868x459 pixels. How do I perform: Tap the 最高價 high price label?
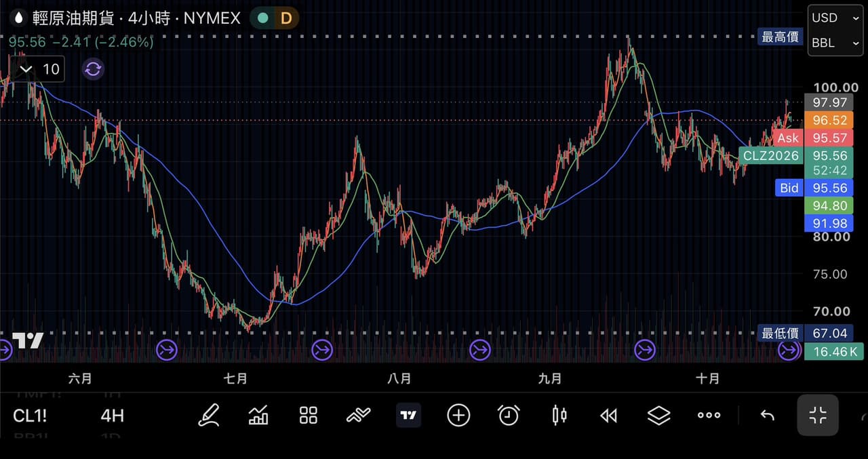pos(780,37)
